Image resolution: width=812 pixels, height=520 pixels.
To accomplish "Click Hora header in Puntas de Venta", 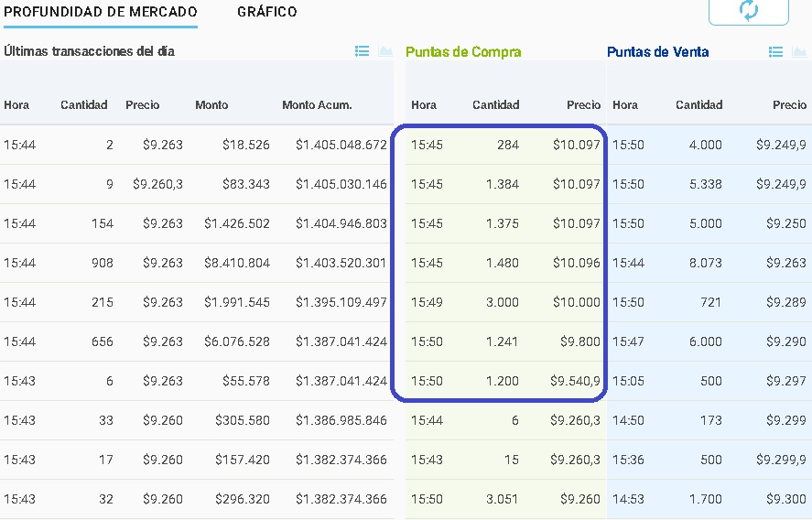I will [x=625, y=105].
